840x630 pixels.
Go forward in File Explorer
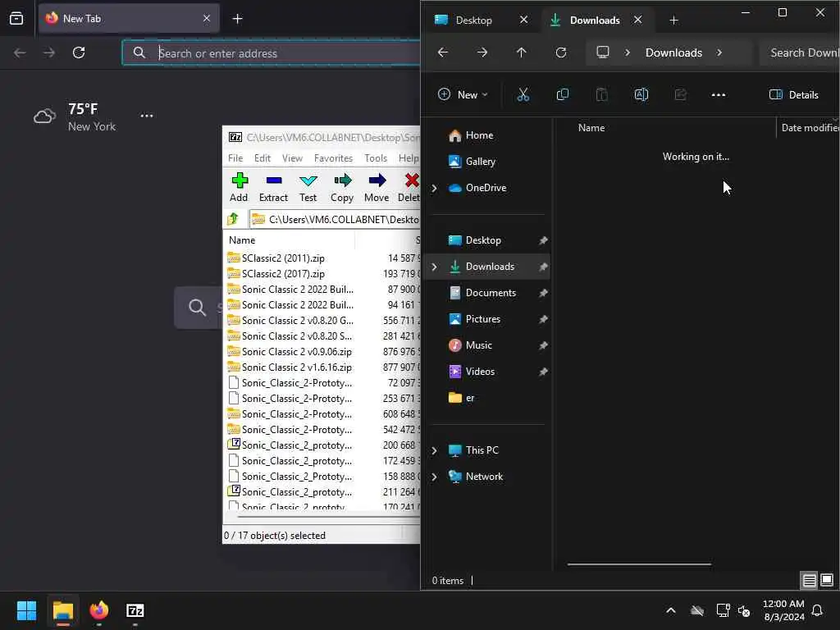(482, 52)
